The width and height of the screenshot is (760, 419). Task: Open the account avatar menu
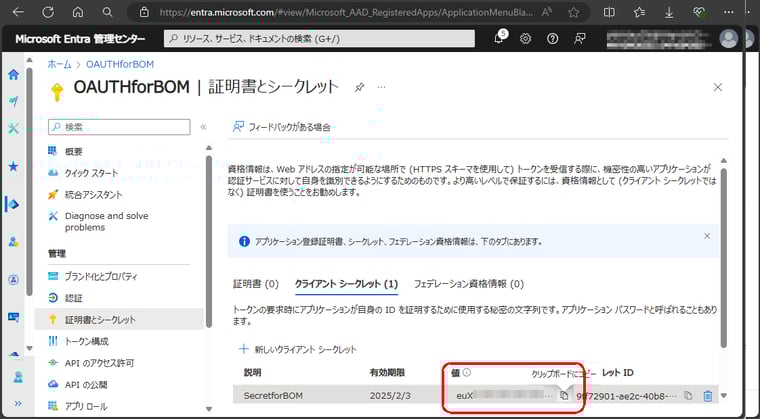(728, 39)
